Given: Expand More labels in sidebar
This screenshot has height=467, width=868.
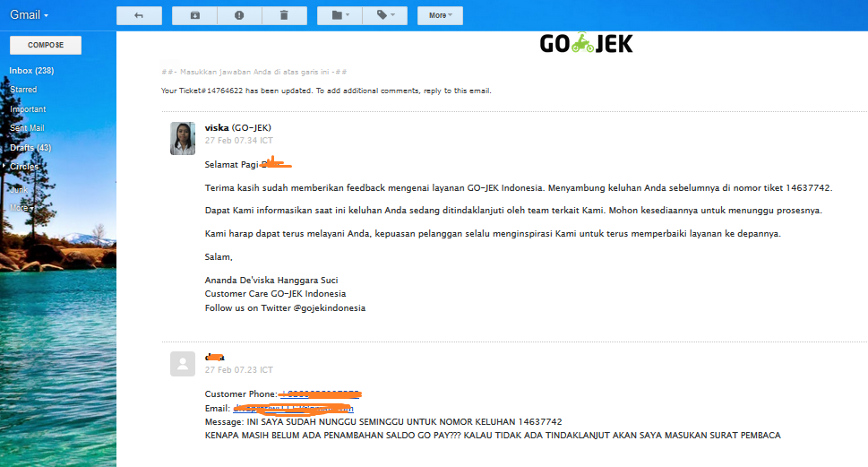Looking at the screenshot, I should pos(21,208).
